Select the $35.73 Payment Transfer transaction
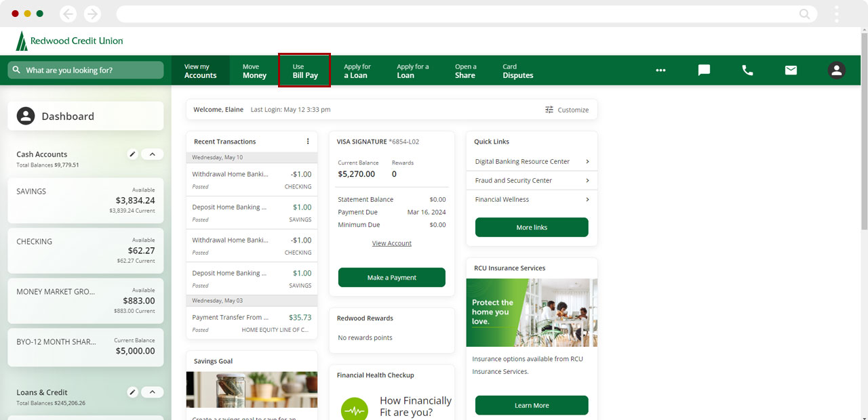 [252, 322]
